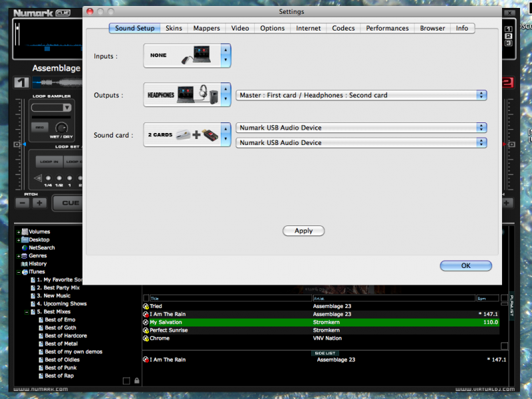This screenshot has width=532, height=399.
Task: Select the track My Salvation in the list
Action: (166, 323)
